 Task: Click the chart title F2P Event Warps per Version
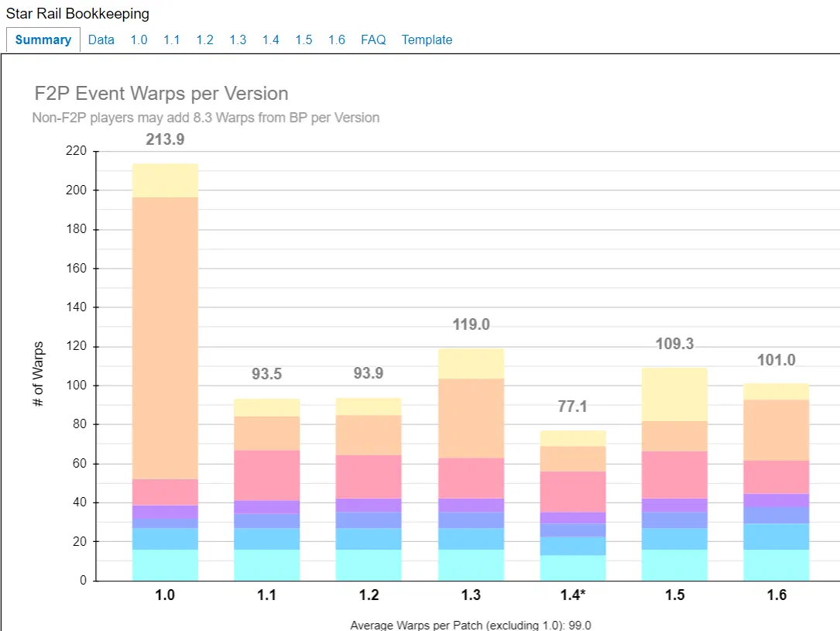pos(162,94)
